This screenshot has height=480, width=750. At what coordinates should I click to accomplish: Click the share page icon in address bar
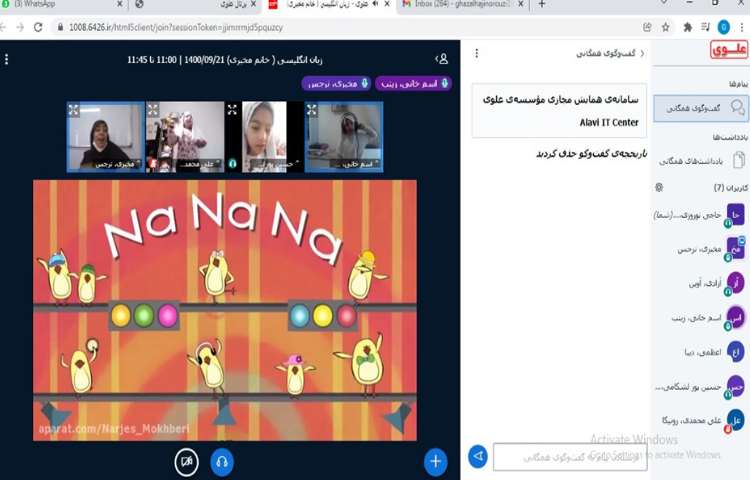click(x=647, y=27)
